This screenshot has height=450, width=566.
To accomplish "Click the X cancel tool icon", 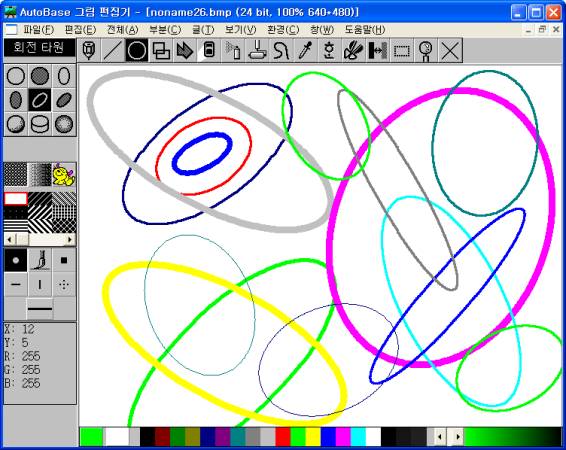I will coord(450,50).
